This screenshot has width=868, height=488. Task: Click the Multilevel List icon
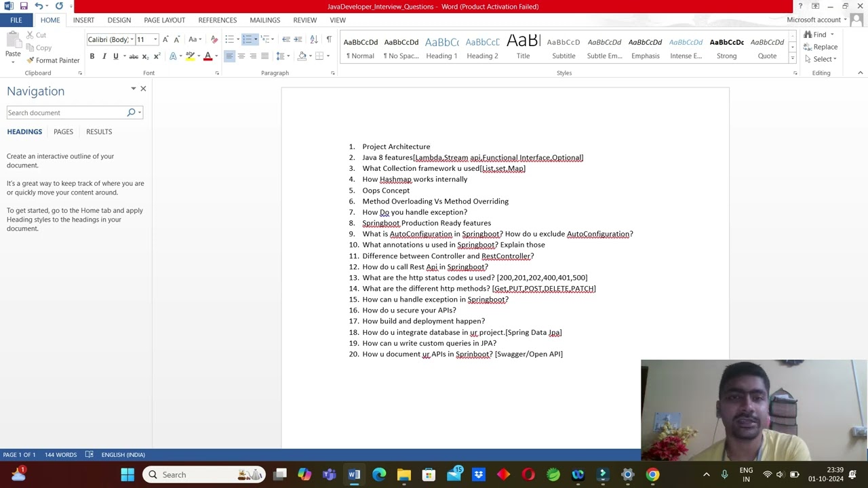click(264, 39)
